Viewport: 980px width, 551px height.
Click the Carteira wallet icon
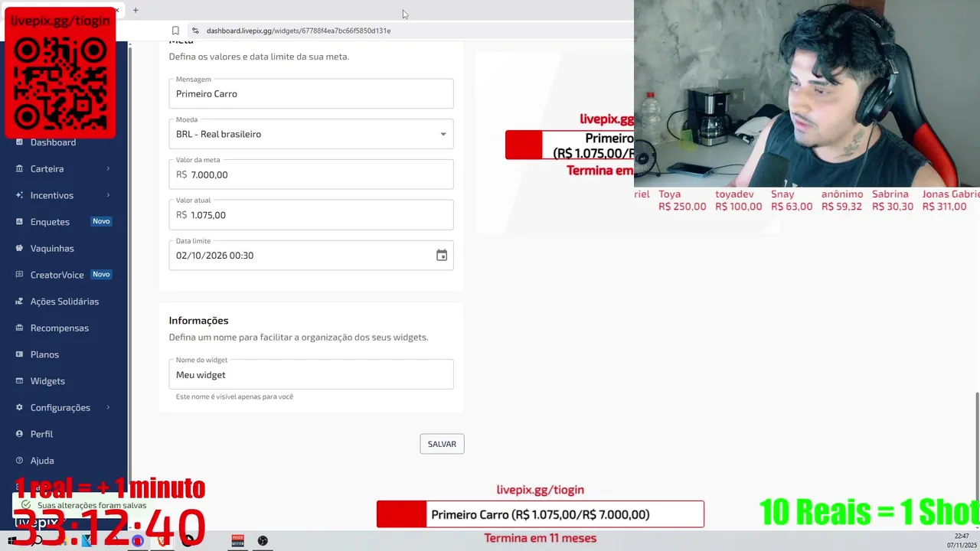point(20,168)
